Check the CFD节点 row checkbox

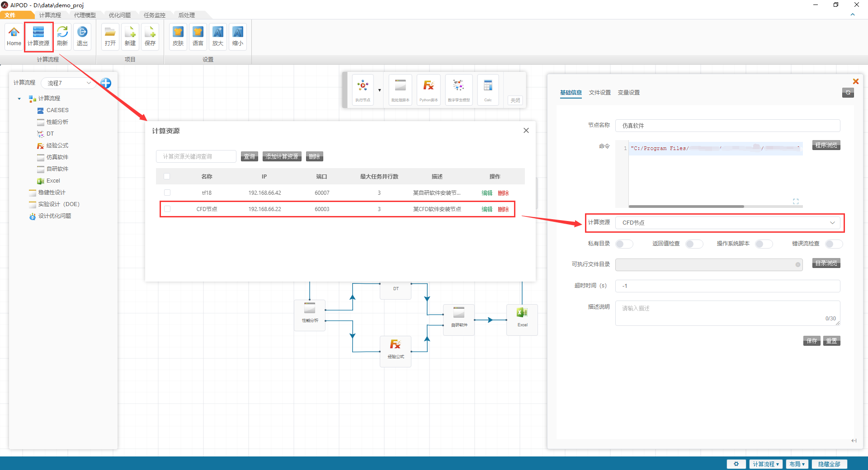tap(167, 209)
